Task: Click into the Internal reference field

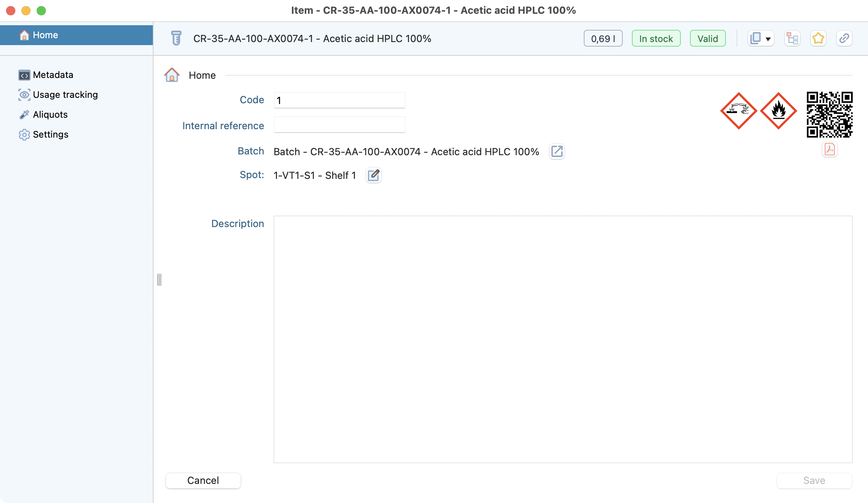Action: click(339, 125)
